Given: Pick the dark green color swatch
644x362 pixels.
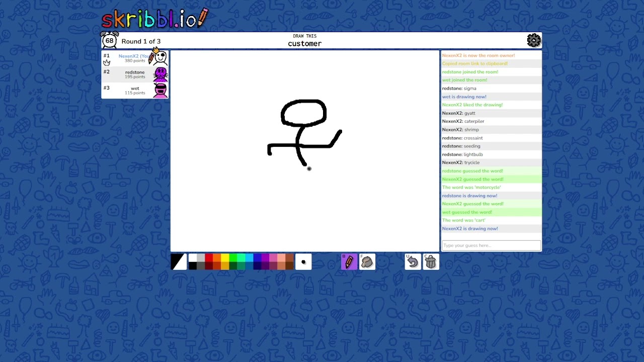Looking at the screenshot, I should [233, 266].
